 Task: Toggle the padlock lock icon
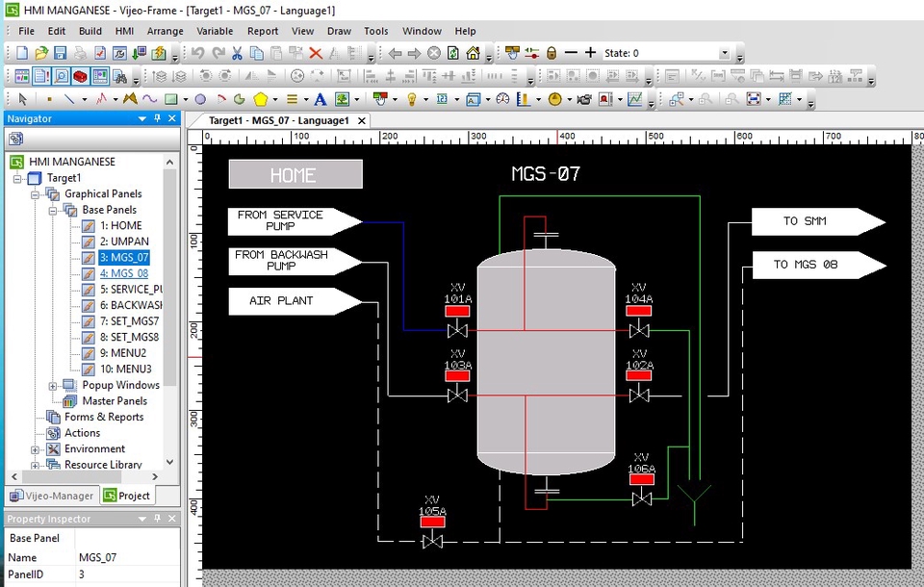point(551,53)
